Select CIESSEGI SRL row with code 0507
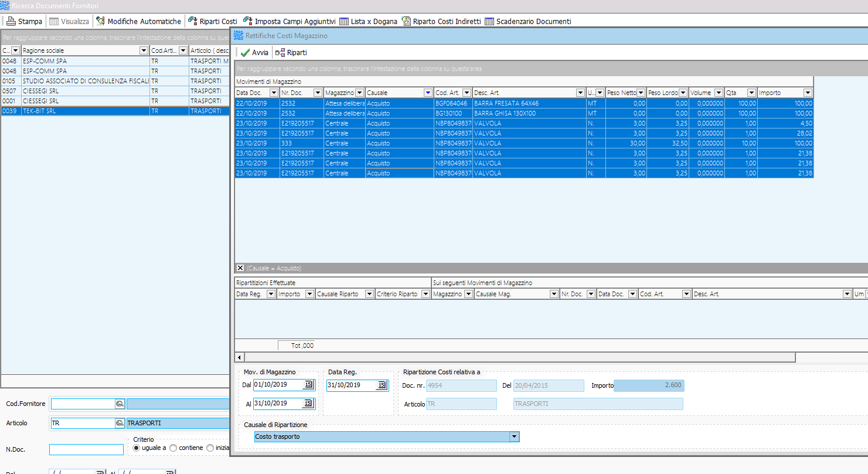 coord(115,91)
